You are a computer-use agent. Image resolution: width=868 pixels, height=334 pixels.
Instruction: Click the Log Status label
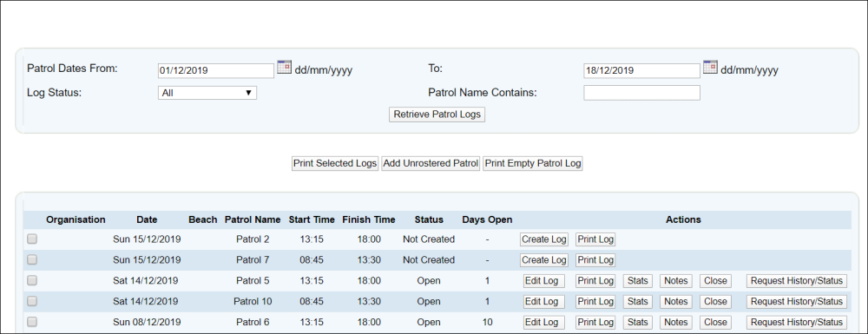click(54, 92)
